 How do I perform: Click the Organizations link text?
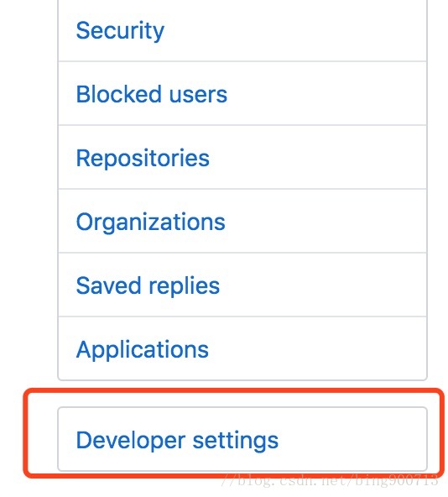[x=150, y=222]
